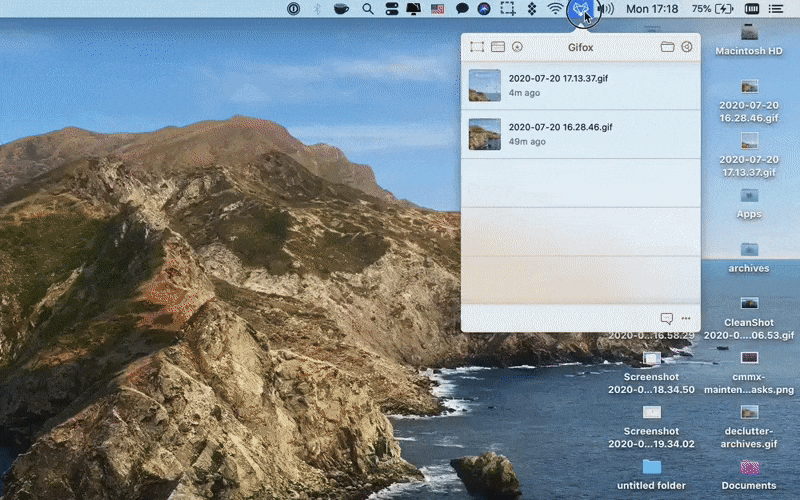The width and height of the screenshot is (800, 500).
Task: Open the Gifox output folder icon
Action: pyautogui.click(x=667, y=47)
